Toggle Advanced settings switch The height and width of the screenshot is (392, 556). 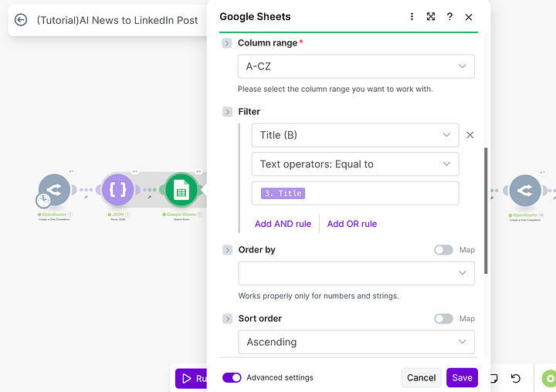click(x=232, y=377)
